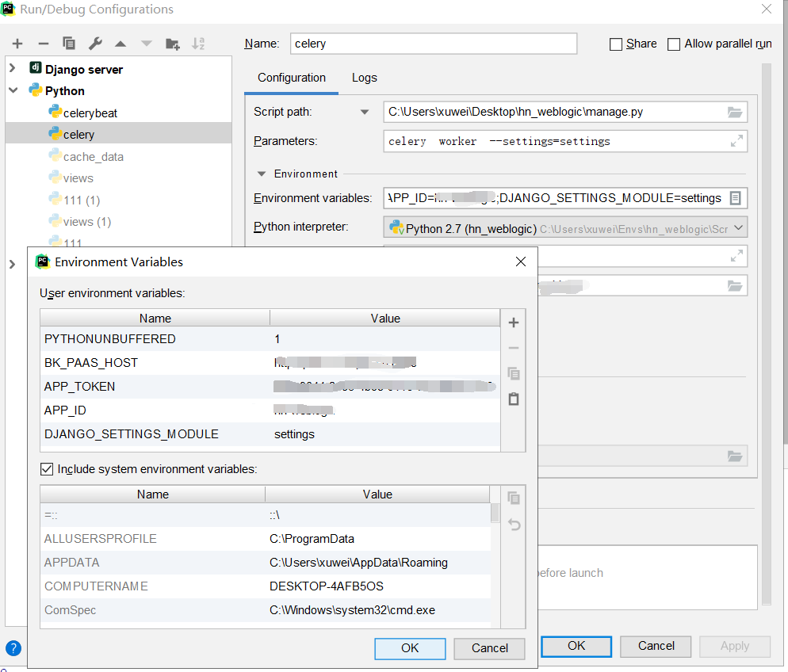Enable the Share checkbox
The image size is (788, 672).
point(614,44)
